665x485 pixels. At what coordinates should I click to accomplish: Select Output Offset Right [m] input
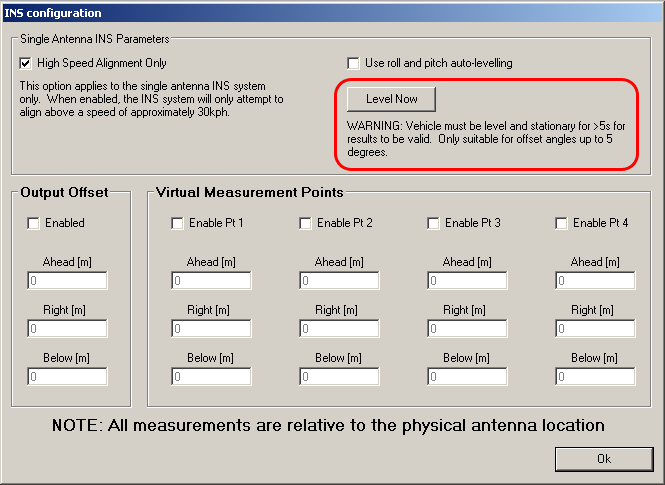click(67, 329)
